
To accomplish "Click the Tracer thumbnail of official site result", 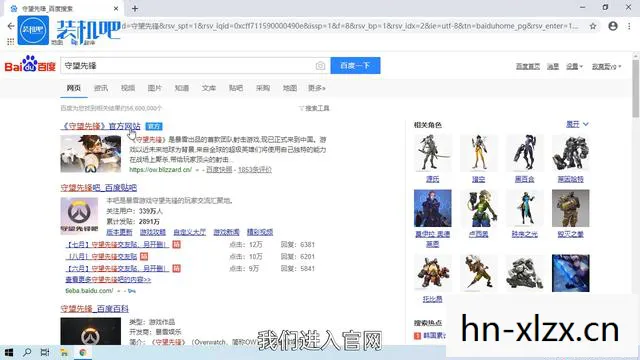I will pyautogui.click(x=91, y=154).
